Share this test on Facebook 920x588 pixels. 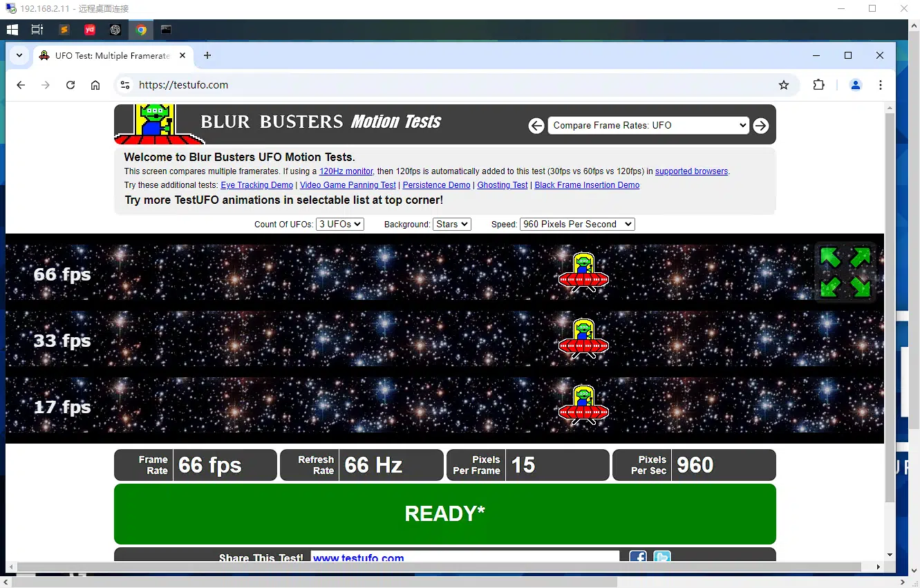click(638, 557)
